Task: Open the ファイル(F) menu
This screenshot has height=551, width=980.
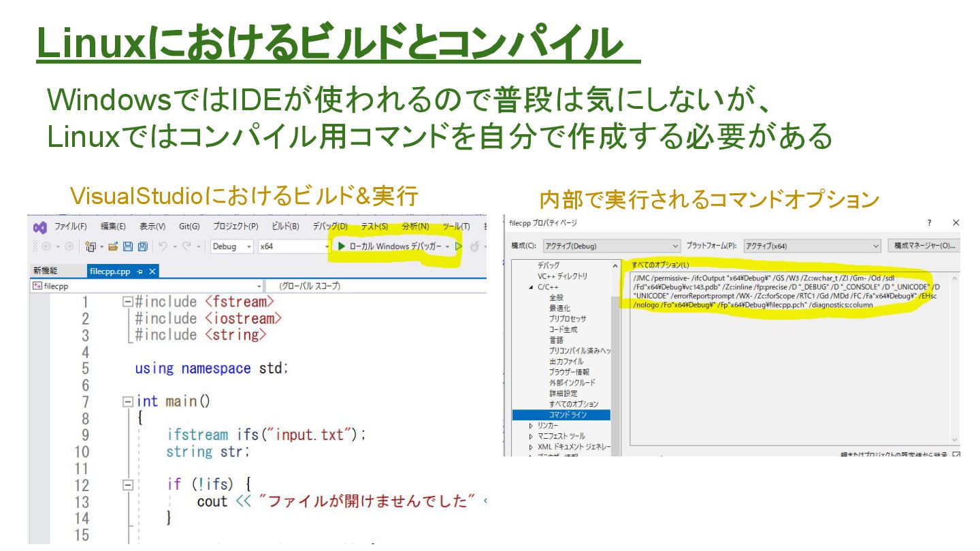Action: (71, 227)
